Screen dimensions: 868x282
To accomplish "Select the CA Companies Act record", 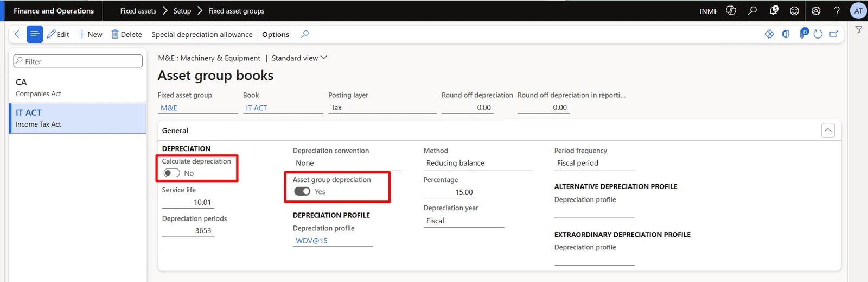I will click(x=78, y=87).
